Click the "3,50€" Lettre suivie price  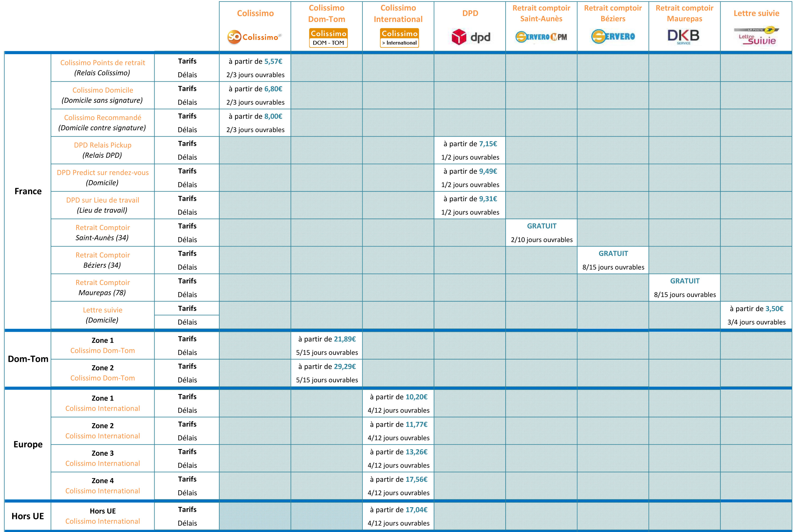(774, 309)
